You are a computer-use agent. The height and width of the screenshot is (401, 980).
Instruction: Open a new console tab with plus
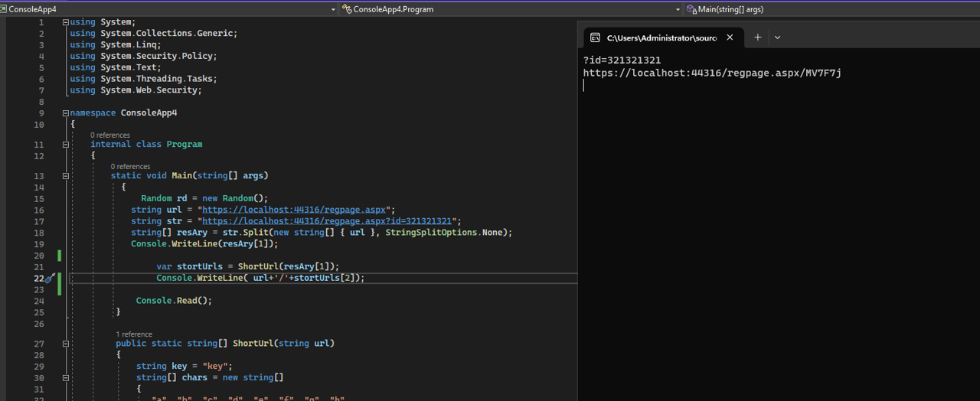(757, 37)
